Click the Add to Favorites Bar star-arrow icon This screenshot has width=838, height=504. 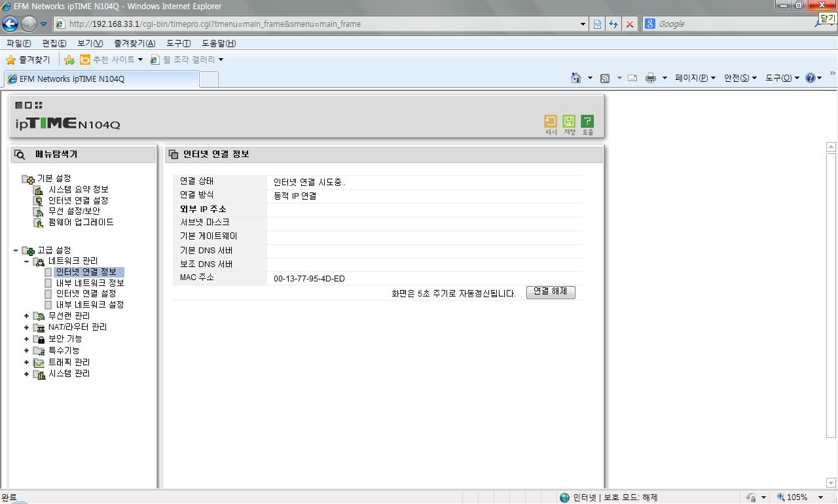[69, 60]
